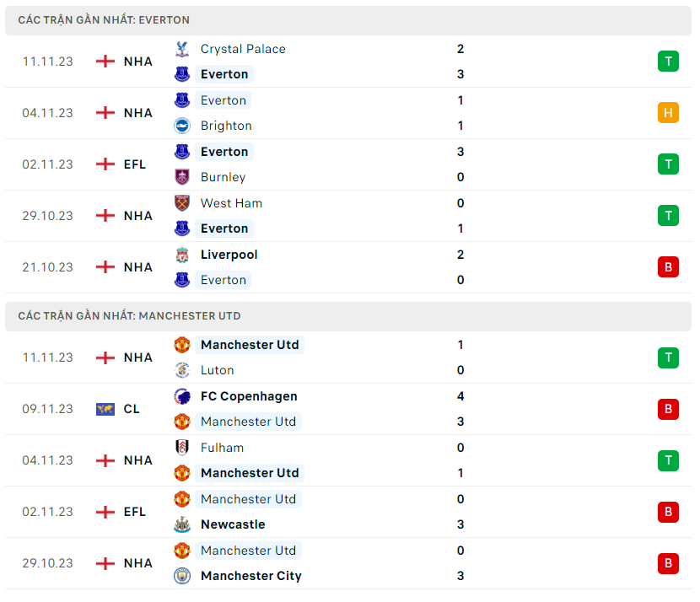700x602 pixels.
Task: Click the Luton club crest icon
Action: pyautogui.click(x=182, y=370)
